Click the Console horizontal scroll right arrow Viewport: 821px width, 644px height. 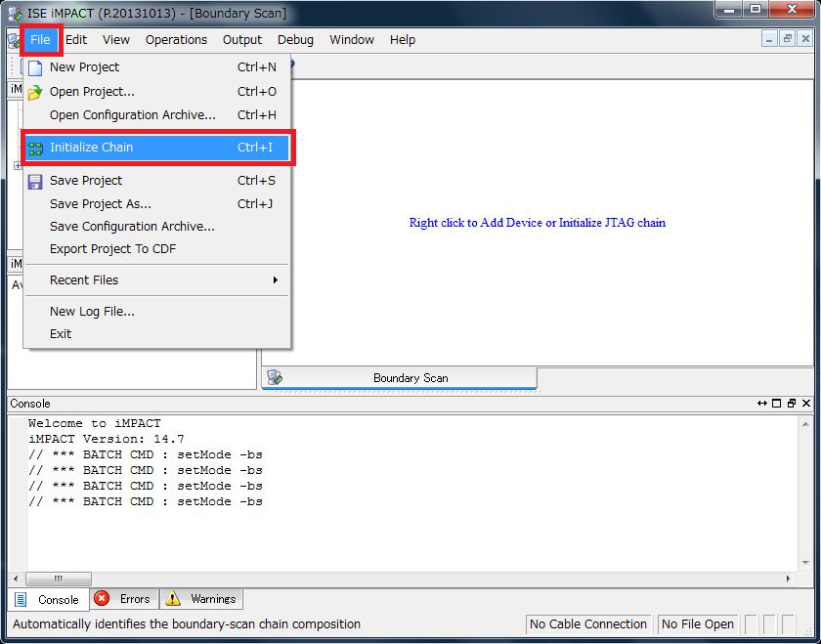pyautogui.click(x=789, y=579)
